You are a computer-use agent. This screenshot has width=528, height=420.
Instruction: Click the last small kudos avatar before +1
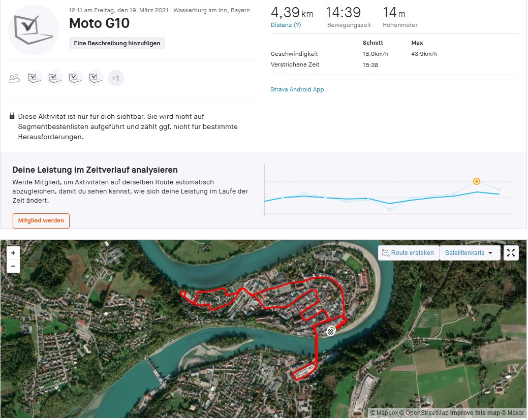click(x=96, y=78)
